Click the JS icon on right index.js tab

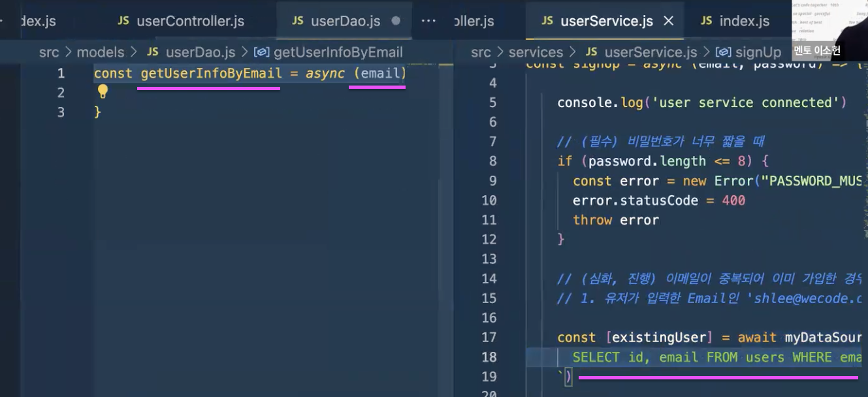707,21
